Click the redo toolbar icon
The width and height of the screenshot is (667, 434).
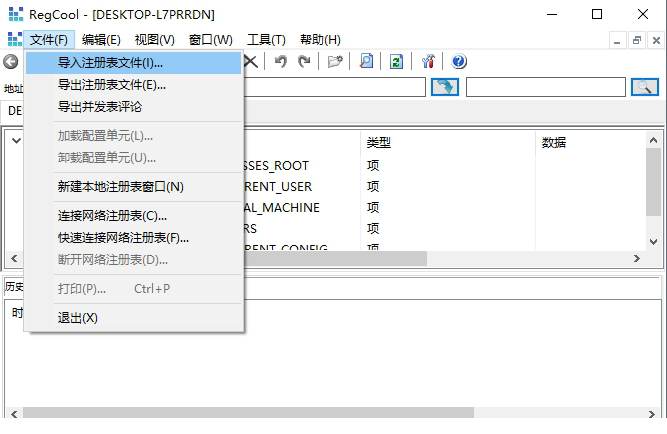(x=304, y=62)
